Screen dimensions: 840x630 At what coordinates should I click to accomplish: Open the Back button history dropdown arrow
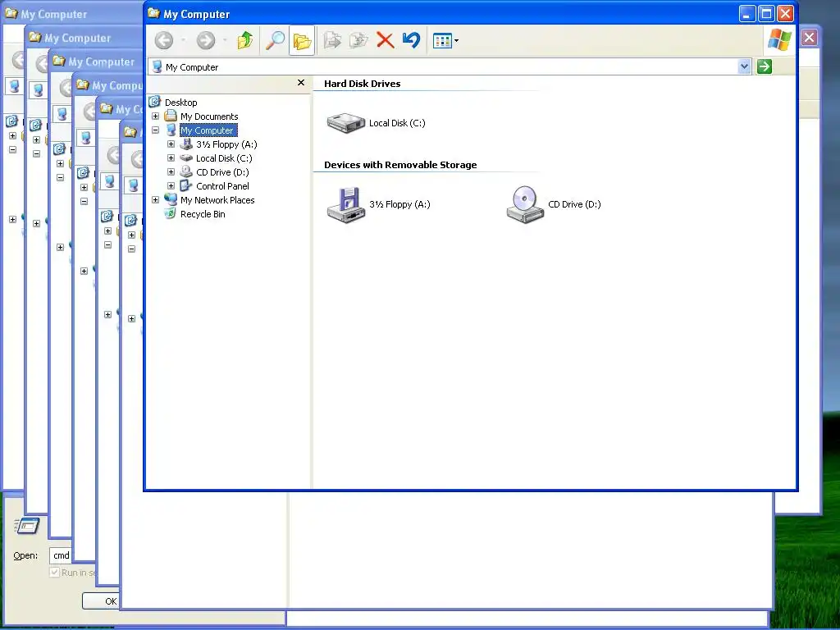(184, 40)
